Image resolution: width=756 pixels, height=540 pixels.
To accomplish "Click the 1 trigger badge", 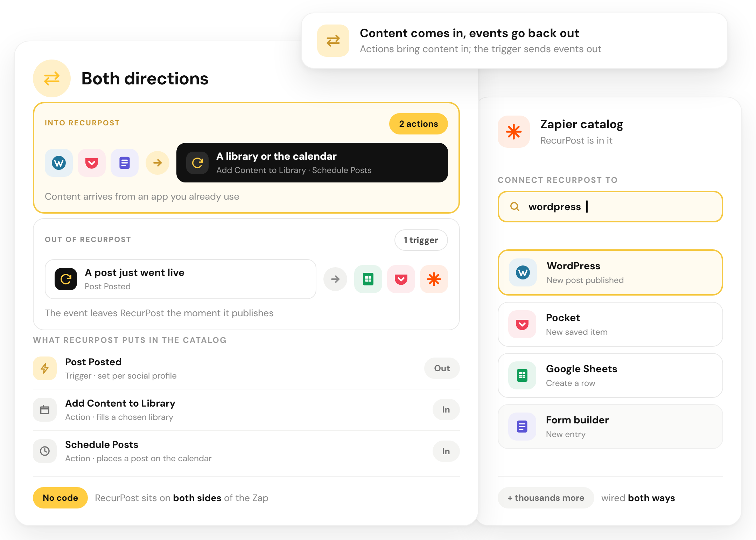I will point(421,240).
